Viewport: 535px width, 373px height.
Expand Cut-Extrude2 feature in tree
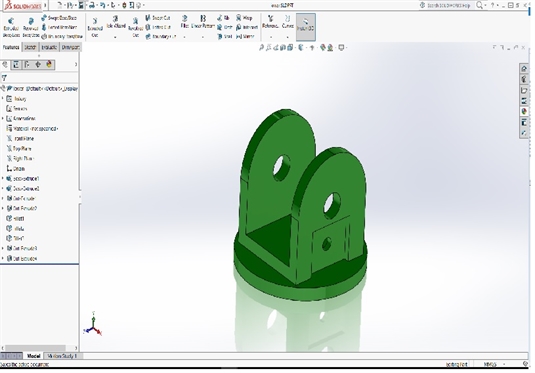[x=3, y=208]
